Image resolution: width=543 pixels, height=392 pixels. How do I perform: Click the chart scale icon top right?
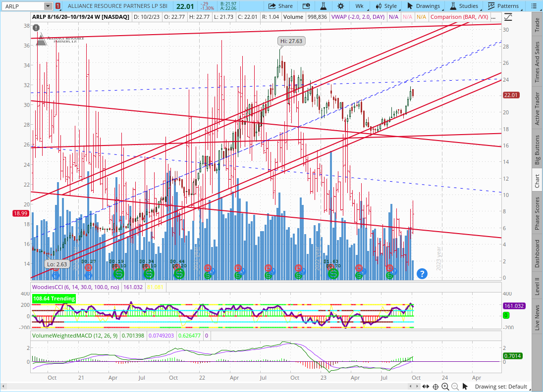(508, 17)
